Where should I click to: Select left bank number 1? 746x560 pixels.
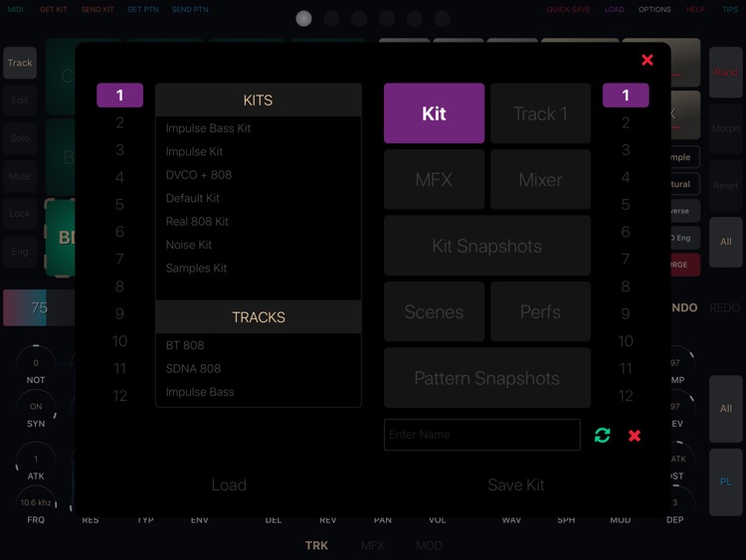pos(120,95)
